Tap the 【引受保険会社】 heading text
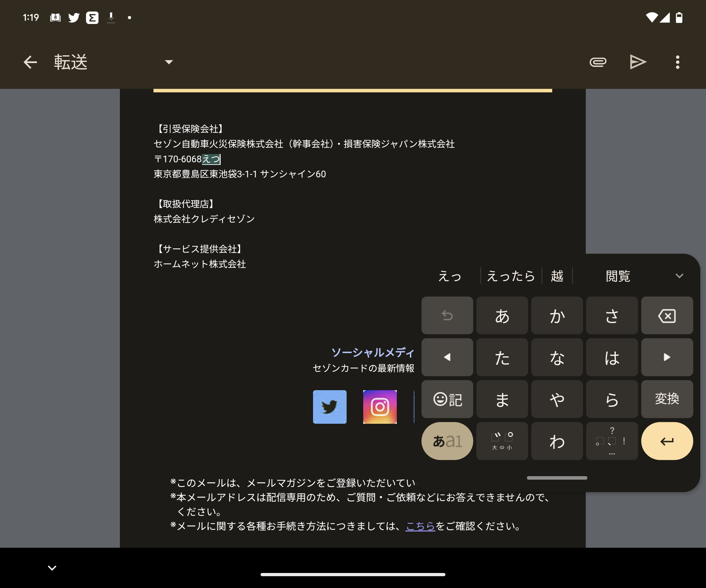Image resolution: width=706 pixels, height=588 pixels. [191, 129]
